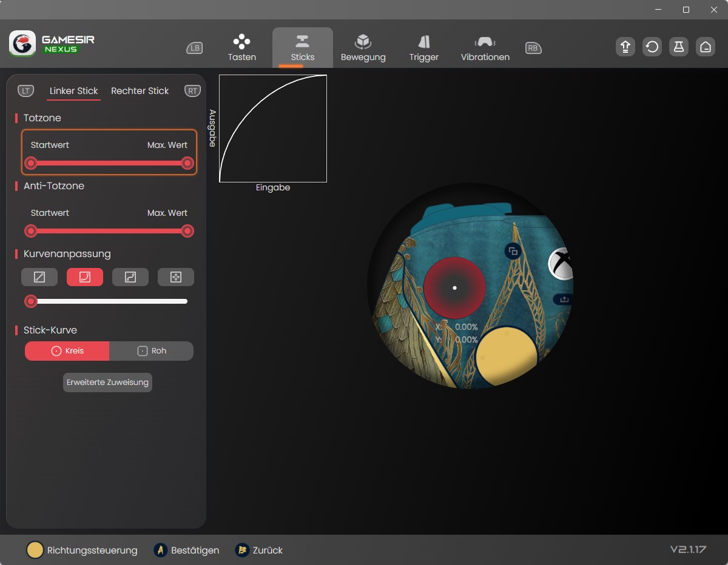
Task: Click the Richtungssteuerung yellow stick icon
Action: 35,550
